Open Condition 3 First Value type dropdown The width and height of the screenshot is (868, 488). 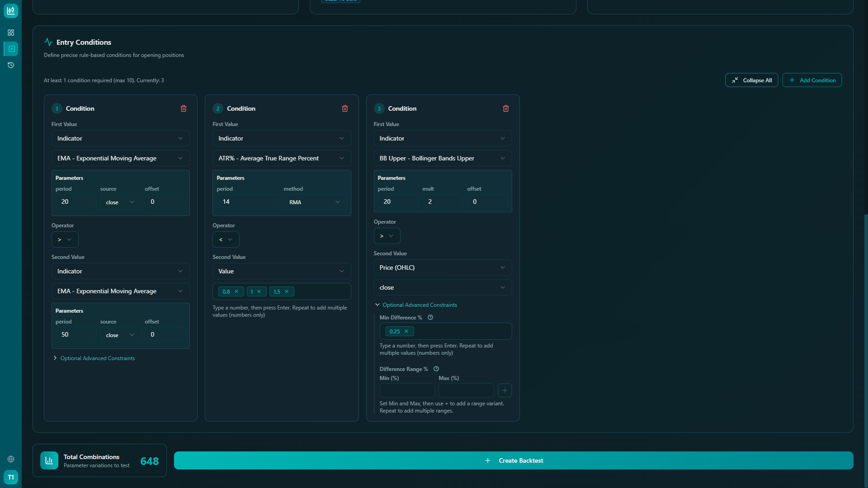(x=443, y=138)
